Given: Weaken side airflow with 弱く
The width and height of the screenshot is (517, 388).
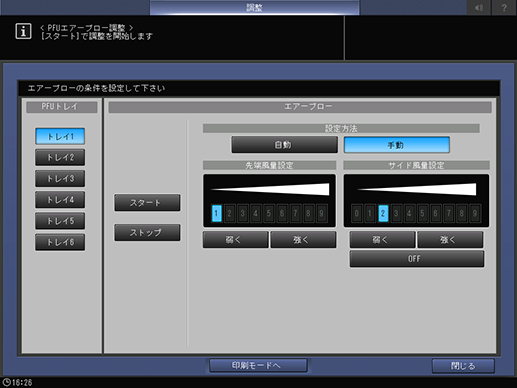Looking at the screenshot, I should 382,240.
